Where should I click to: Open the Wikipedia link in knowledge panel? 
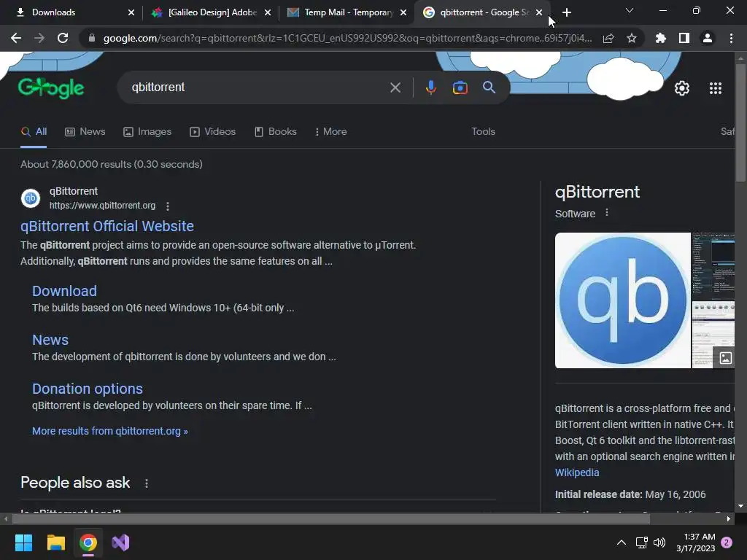click(x=577, y=472)
